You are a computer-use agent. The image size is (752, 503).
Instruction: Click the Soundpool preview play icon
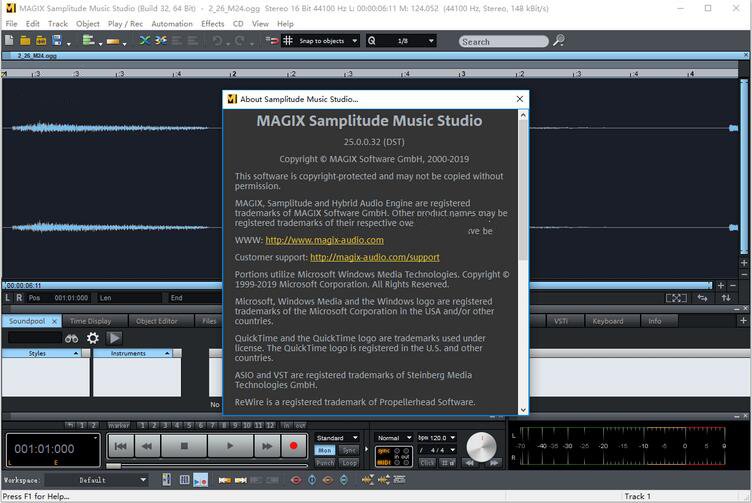point(114,338)
